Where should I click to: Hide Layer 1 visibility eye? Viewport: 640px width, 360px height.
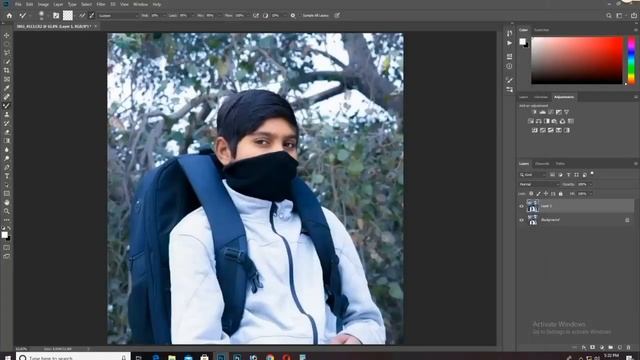click(521, 207)
